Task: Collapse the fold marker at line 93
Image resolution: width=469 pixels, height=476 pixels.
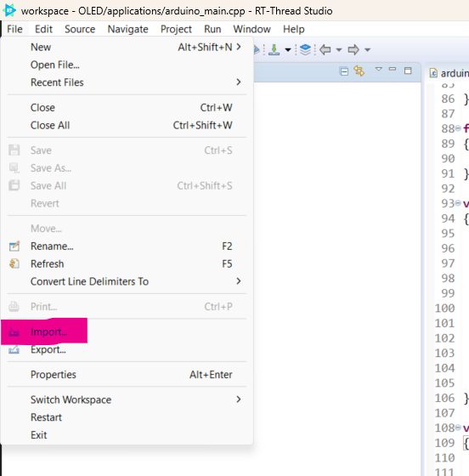Action: tap(458, 203)
